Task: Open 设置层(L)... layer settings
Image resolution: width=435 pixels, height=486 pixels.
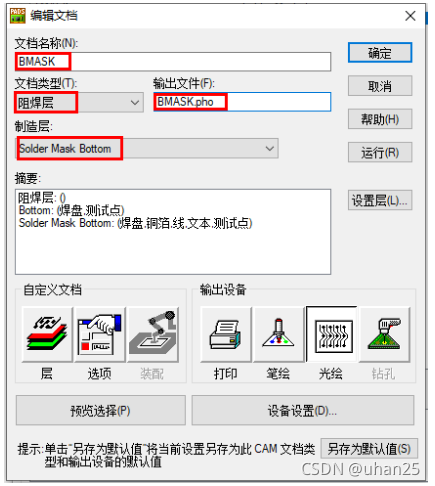Action: pos(380,200)
